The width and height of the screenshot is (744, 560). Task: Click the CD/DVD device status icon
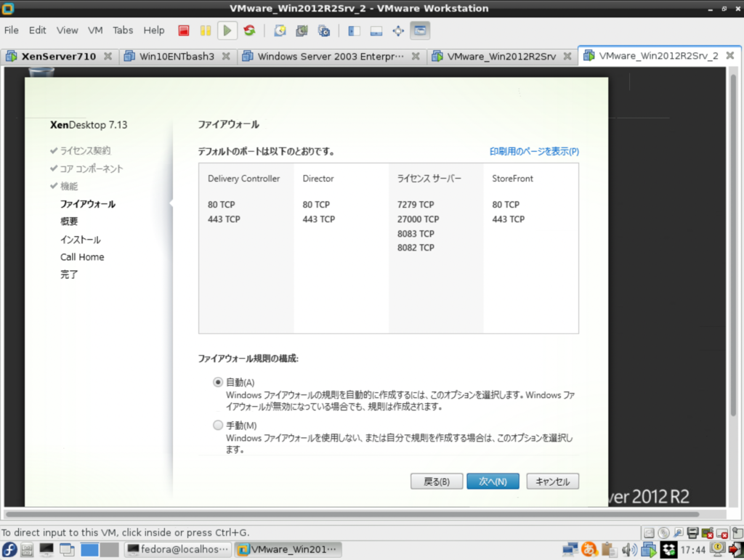[664, 533]
